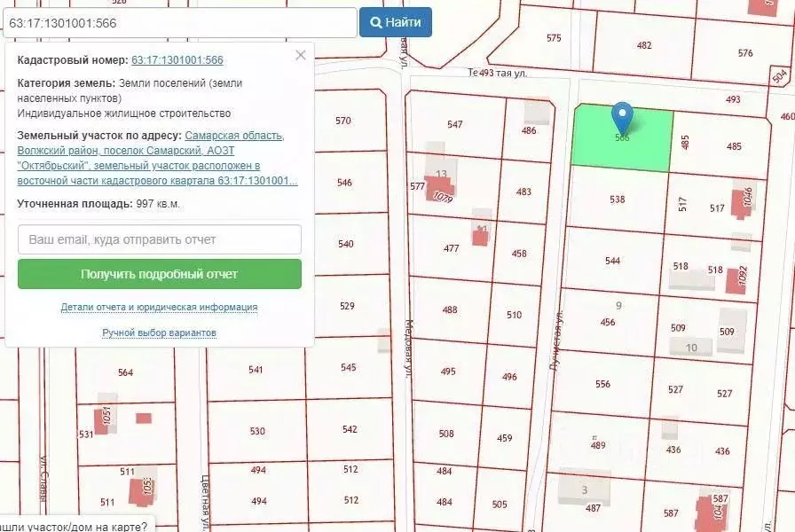Select parcel 544 on the map
This screenshot has height=532, width=795.
(x=612, y=261)
